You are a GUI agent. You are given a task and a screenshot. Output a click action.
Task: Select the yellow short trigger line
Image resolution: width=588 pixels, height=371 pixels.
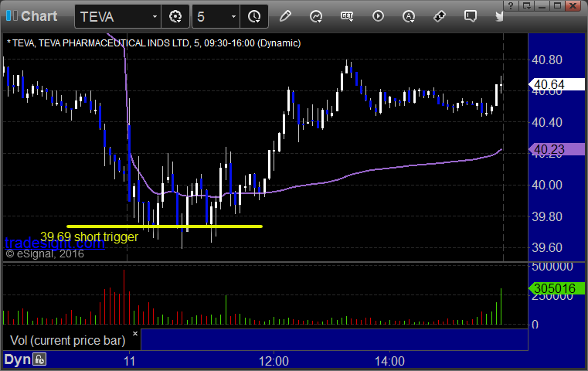(x=165, y=226)
